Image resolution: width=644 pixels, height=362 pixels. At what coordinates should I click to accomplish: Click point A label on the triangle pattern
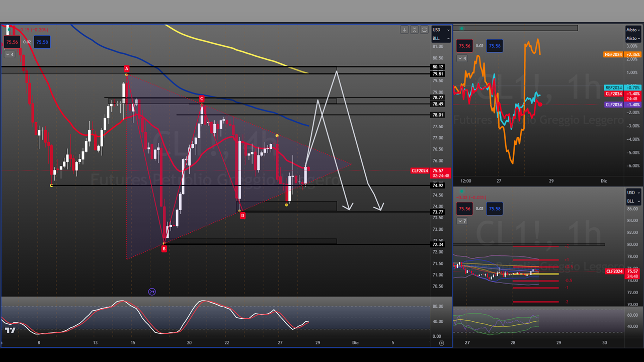127,68
